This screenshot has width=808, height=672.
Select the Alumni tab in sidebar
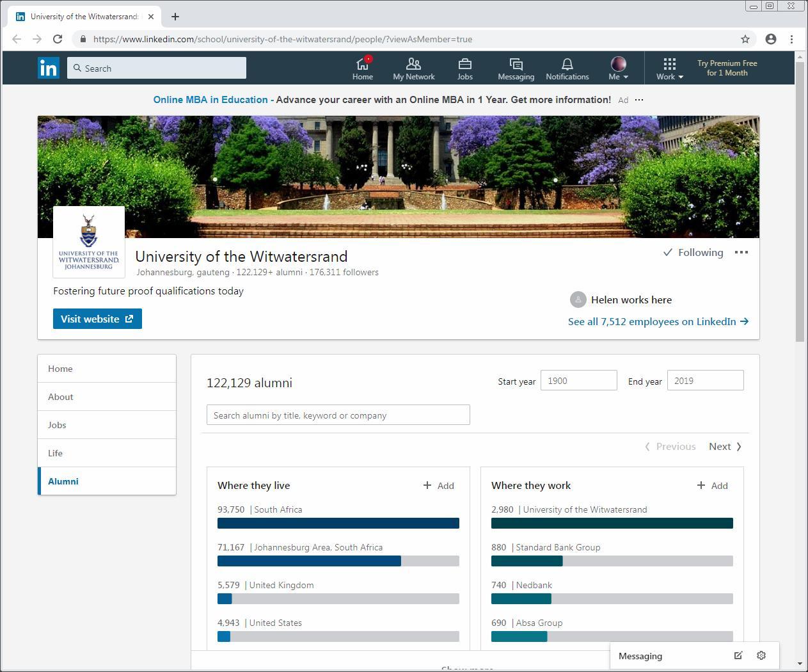[107, 481]
